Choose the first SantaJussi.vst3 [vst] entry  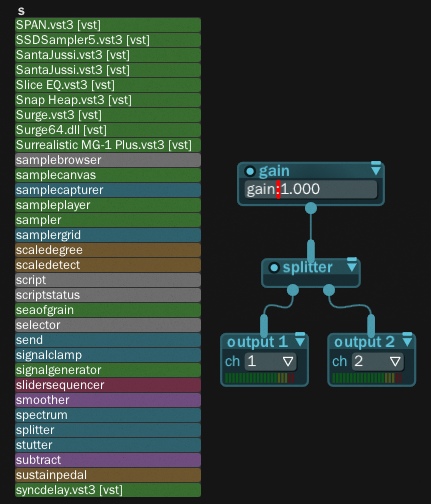(x=108, y=55)
